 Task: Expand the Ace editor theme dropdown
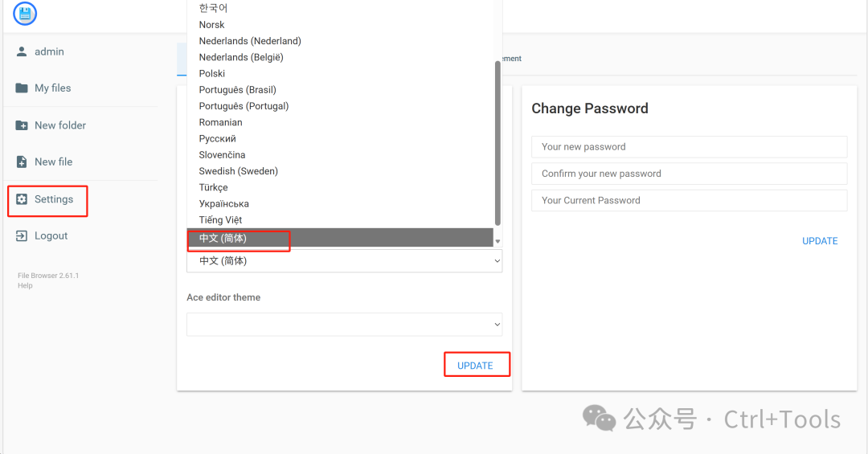(x=344, y=325)
